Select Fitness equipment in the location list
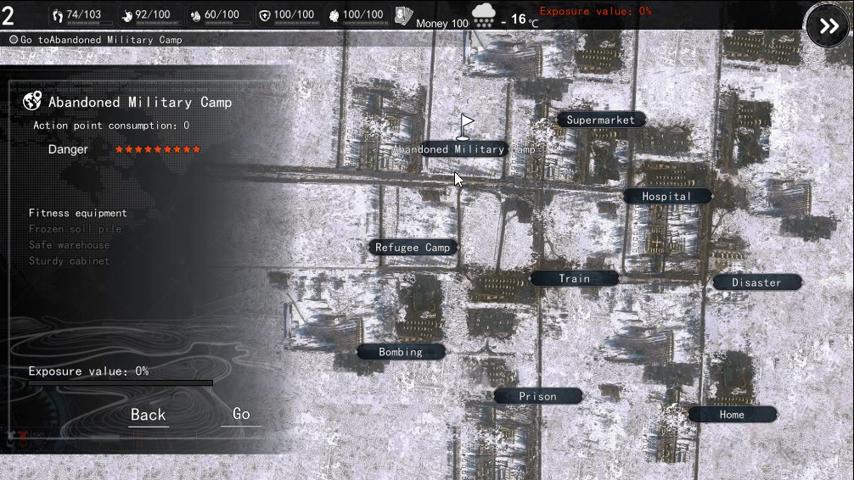Viewport: 854px width, 480px height. pos(78,213)
